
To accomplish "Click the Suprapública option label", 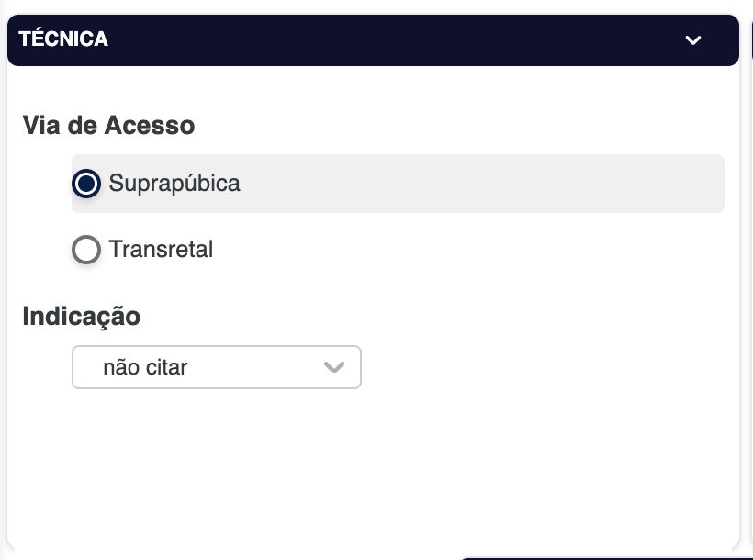I will point(174,184).
